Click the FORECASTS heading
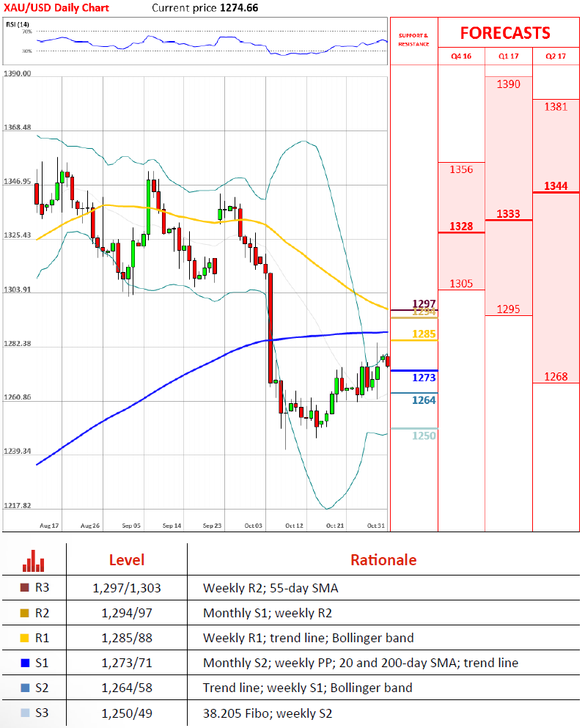Viewport: 585px width, 728px height. pos(505,33)
